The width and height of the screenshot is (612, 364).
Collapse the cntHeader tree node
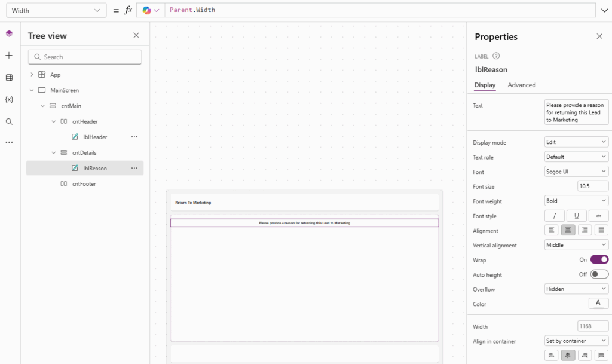click(53, 121)
